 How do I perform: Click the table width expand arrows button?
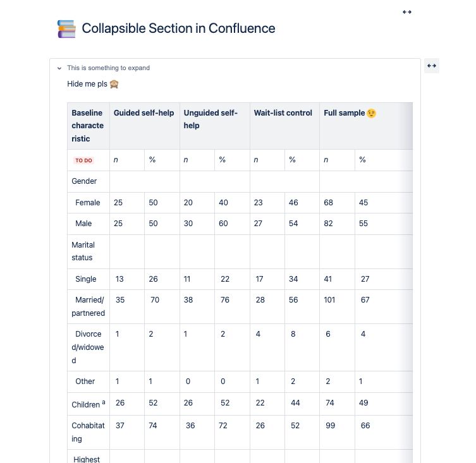pyautogui.click(x=431, y=66)
